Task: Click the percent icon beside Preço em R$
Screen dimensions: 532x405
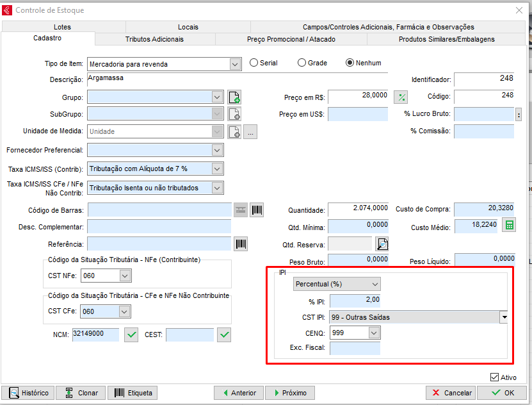Action: pos(401,97)
